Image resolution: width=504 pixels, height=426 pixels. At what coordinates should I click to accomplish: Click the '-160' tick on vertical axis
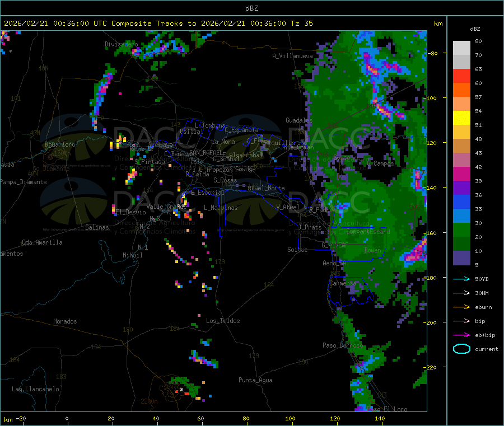click(x=430, y=233)
